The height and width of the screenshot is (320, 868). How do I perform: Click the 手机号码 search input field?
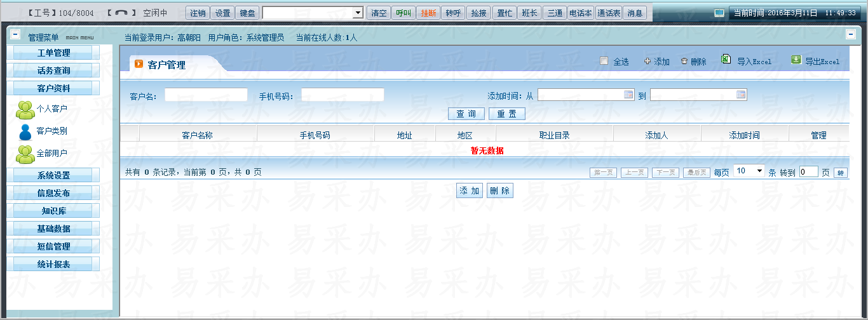[342, 95]
